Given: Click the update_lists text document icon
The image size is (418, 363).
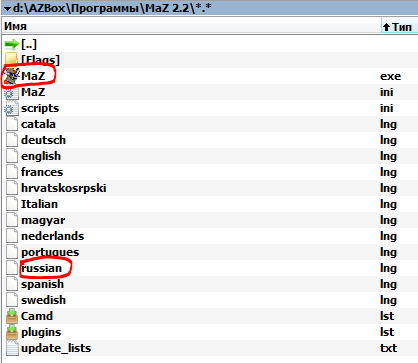Looking at the screenshot, I should pyautogui.click(x=12, y=348).
